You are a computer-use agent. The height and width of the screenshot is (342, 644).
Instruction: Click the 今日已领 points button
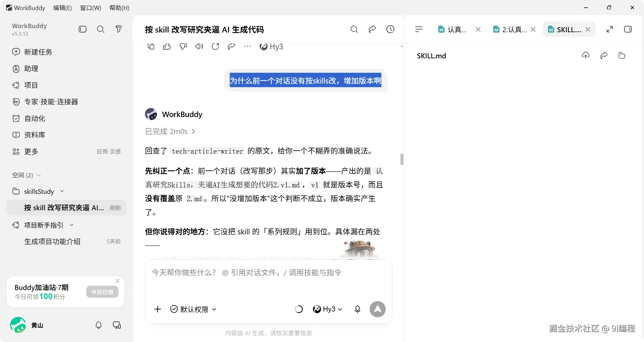[102, 292]
